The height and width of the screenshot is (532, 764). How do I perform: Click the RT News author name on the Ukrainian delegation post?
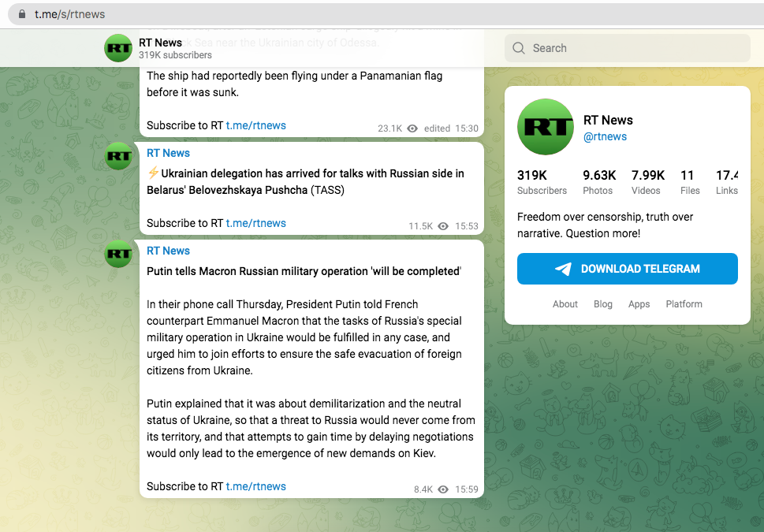pyautogui.click(x=168, y=153)
